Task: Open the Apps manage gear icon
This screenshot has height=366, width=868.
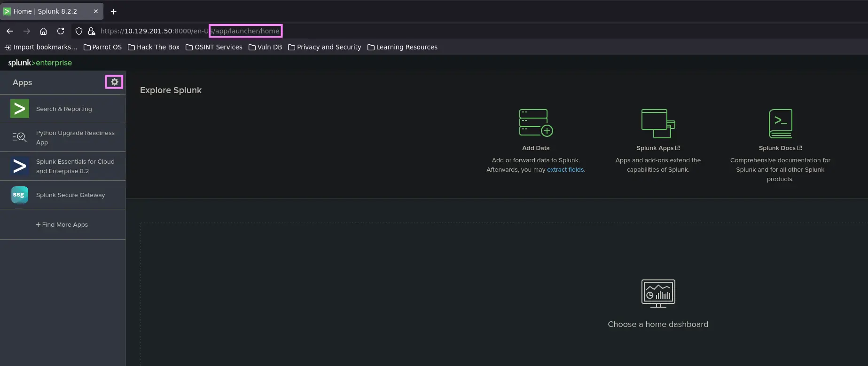Action: click(114, 82)
